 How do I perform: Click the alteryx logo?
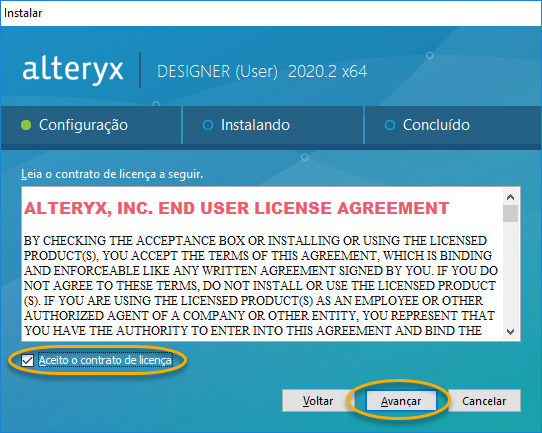(73, 69)
